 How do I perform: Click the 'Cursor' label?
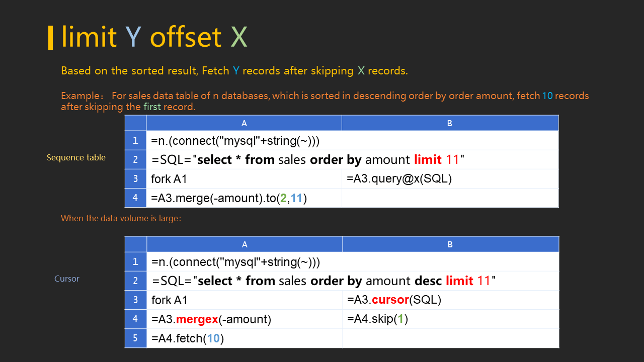[67, 279]
